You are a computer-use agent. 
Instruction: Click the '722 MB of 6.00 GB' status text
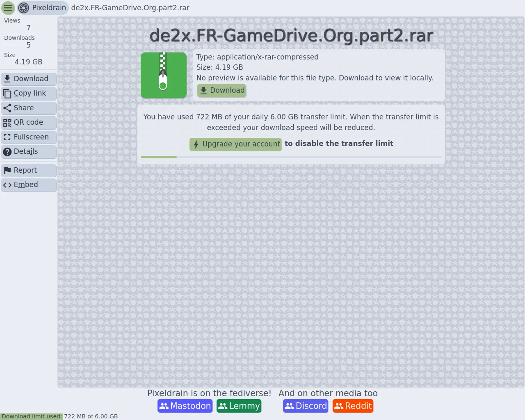coord(91,416)
